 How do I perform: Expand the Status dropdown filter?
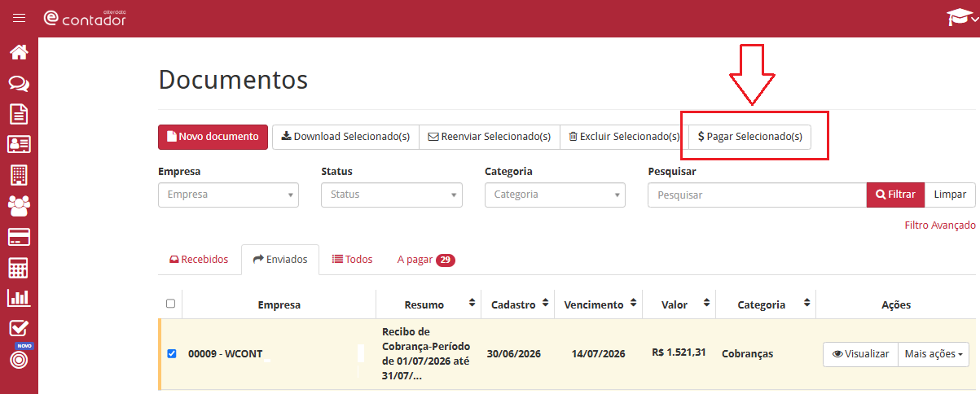tap(392, 195)
